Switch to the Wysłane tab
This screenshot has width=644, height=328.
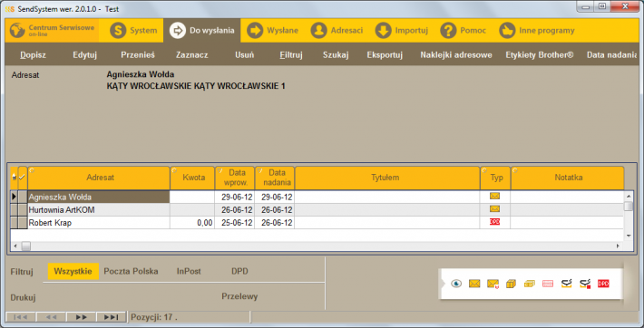click(x=273, y=31)
